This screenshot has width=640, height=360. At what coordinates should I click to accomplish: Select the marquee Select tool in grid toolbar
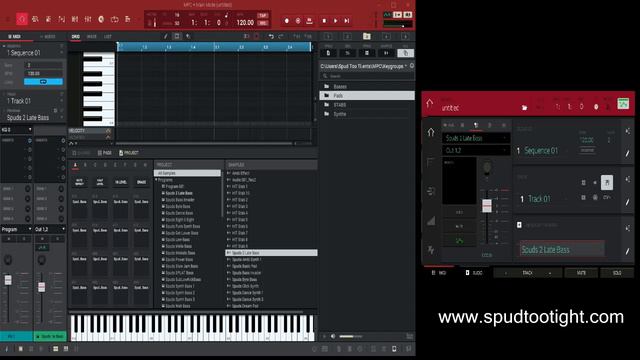(x=177, y=36)
